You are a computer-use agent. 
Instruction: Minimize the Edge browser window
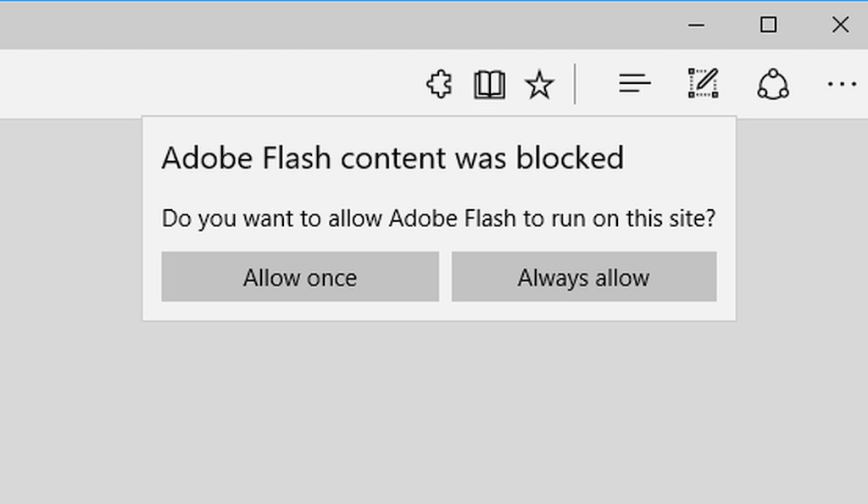point(697,25)
